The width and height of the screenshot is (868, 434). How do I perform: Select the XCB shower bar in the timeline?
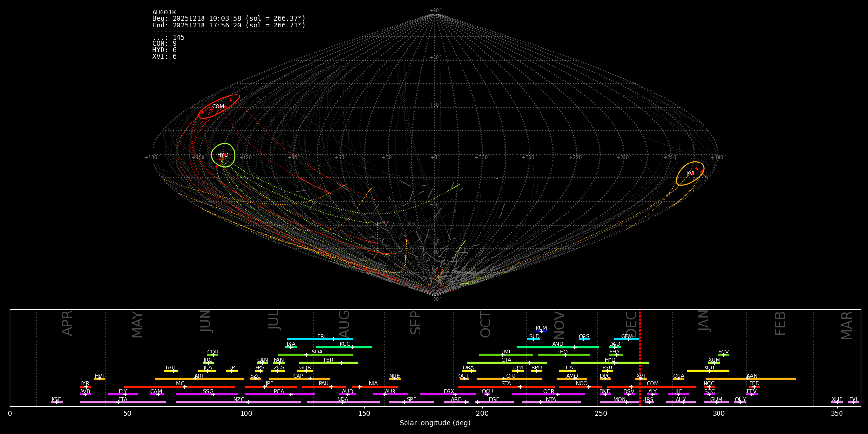tap(708, 371)
